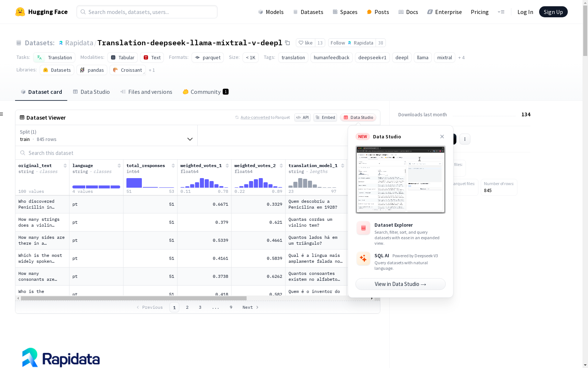Click the Embed button

point(325,117)
